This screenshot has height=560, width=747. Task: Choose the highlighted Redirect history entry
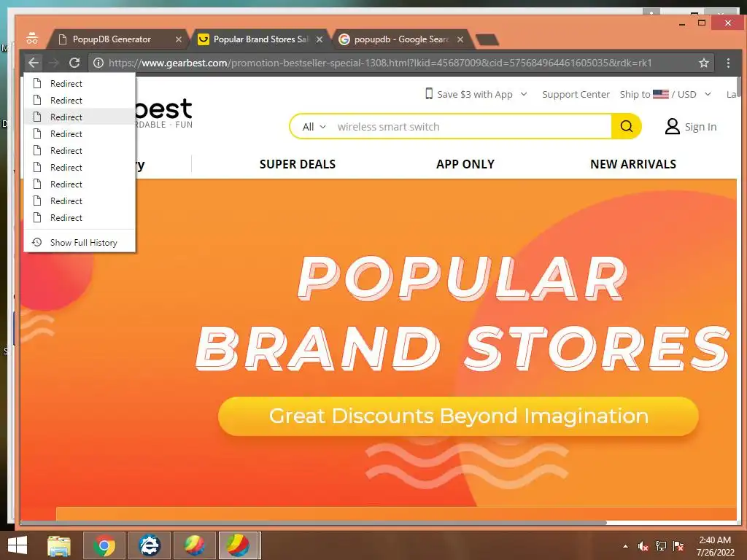pyautogui.click(x=80, y=117)
